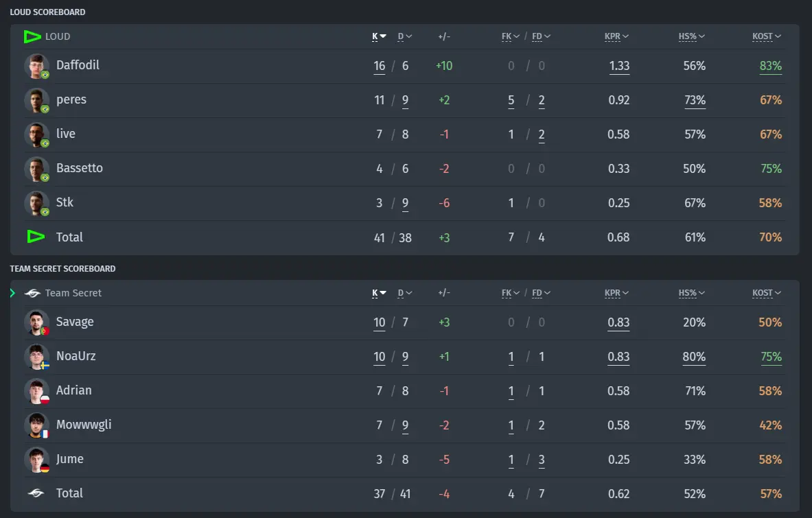Click Daffodil's underlined 83% KOST value
This screenshot has height=518, width=812.
coord(771,67)
